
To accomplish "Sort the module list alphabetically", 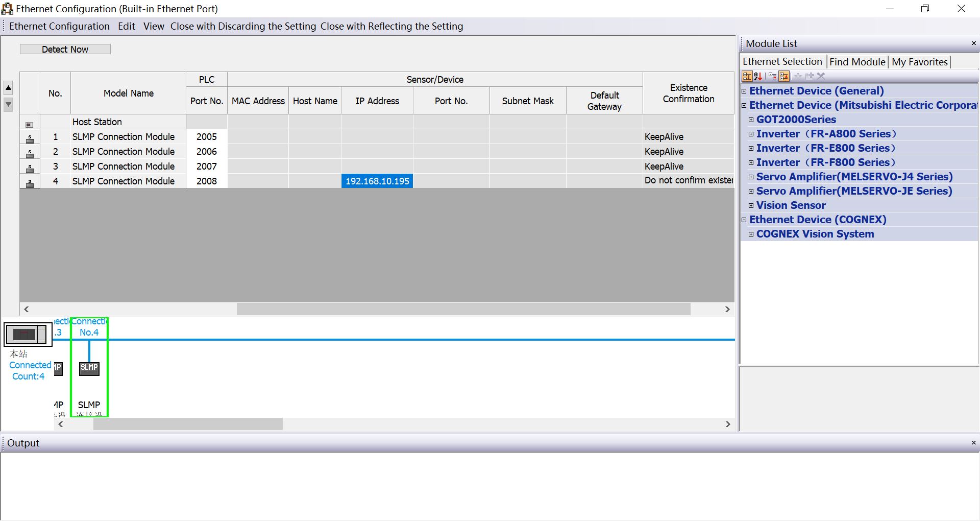I will pyautogui.click(x=758, y=77).
